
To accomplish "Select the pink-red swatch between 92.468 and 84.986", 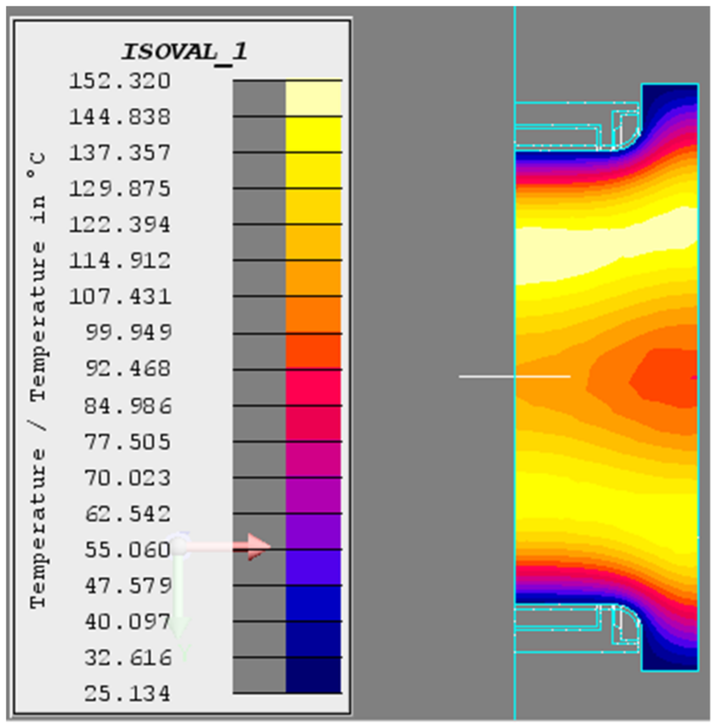I will point(313,387).
